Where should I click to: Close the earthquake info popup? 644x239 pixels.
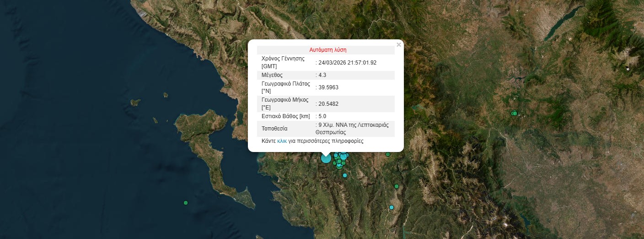(399, 45)
